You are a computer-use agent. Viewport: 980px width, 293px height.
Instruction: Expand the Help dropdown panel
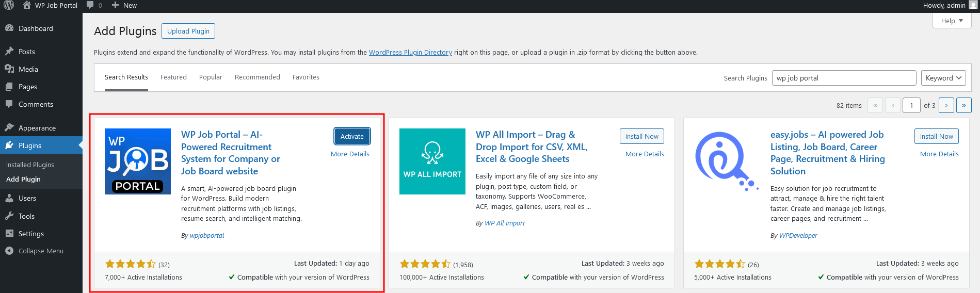click(x=952, y=21)
